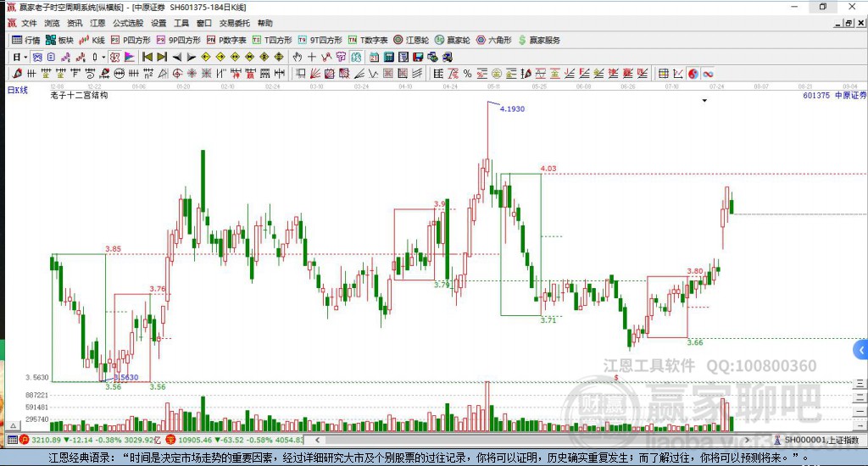Click the calendar icon in toolbar

click(374, 57)
